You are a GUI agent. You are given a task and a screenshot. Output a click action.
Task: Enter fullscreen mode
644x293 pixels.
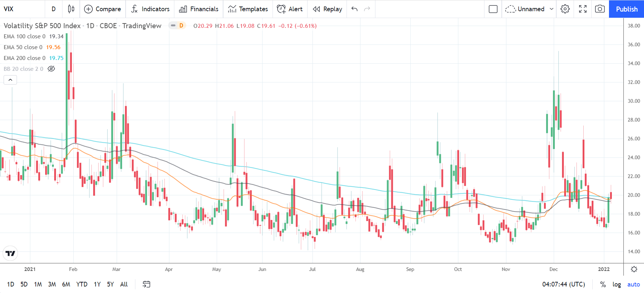(583, 9)
